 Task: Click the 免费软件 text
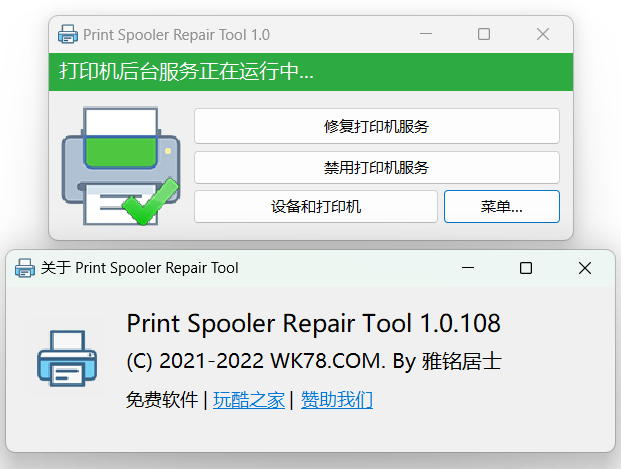point(162,400)
